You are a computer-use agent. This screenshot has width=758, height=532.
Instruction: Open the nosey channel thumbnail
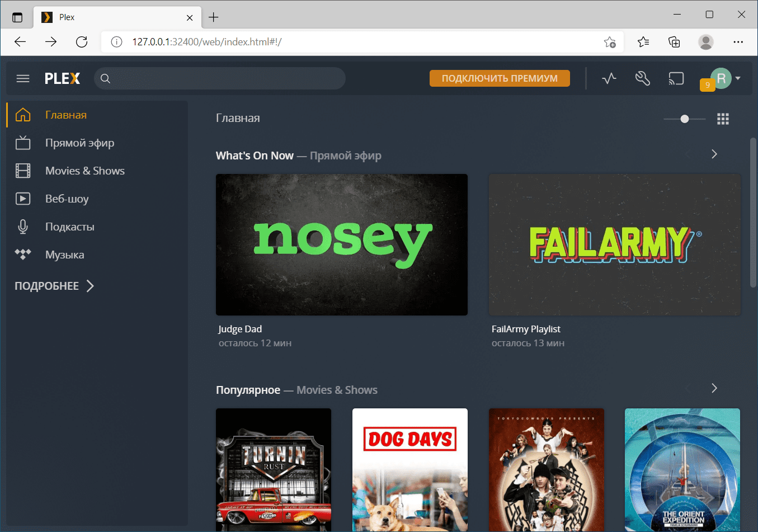coord(342,244)
